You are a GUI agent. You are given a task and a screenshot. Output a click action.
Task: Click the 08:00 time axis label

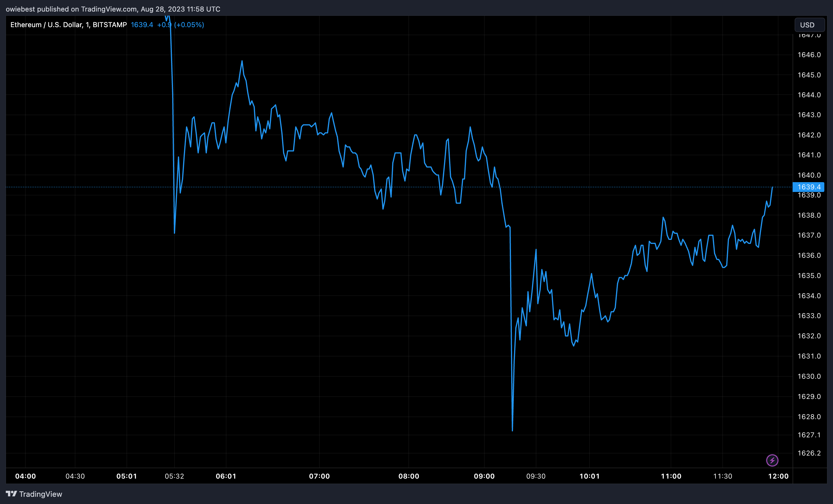(409, 476)
